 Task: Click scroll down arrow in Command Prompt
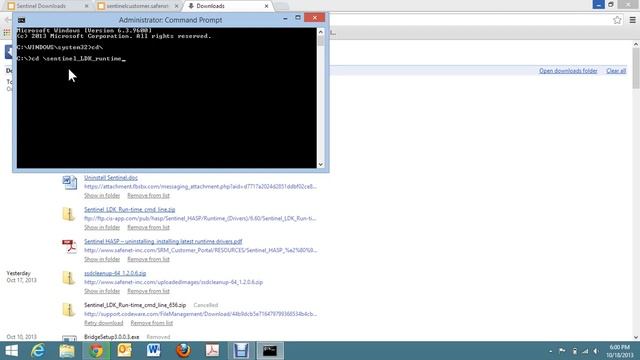point(320,164)
